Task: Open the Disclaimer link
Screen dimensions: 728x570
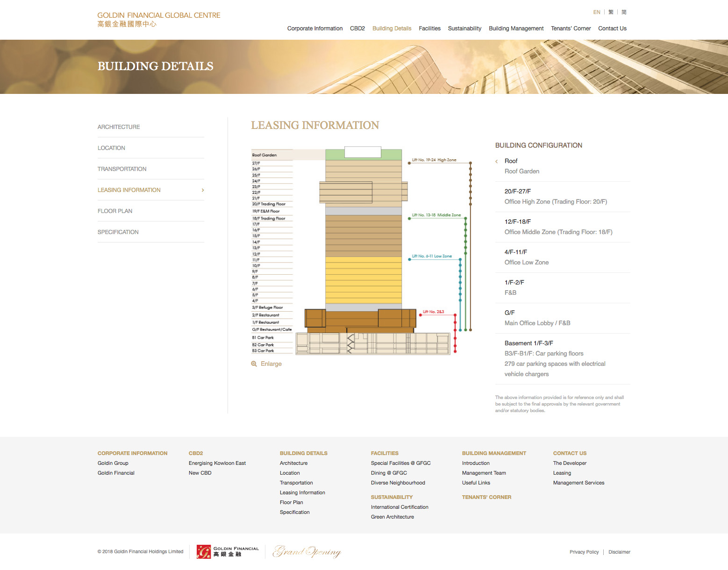Action: point(620,552)
